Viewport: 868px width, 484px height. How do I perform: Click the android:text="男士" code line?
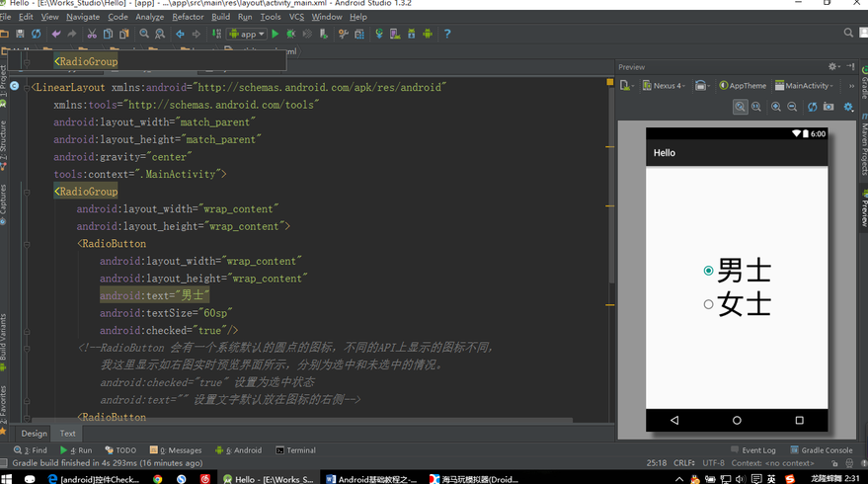pos(154,295)
